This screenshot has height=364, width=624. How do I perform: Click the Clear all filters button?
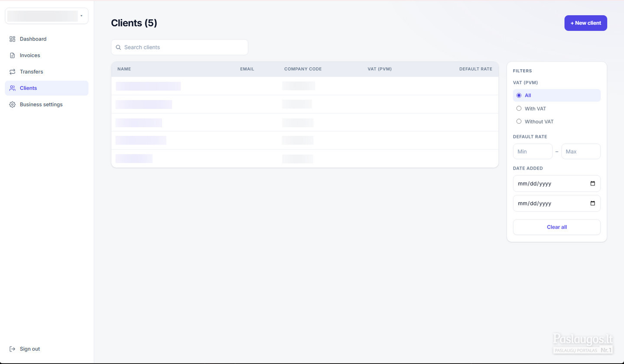[x=557, y=227]
